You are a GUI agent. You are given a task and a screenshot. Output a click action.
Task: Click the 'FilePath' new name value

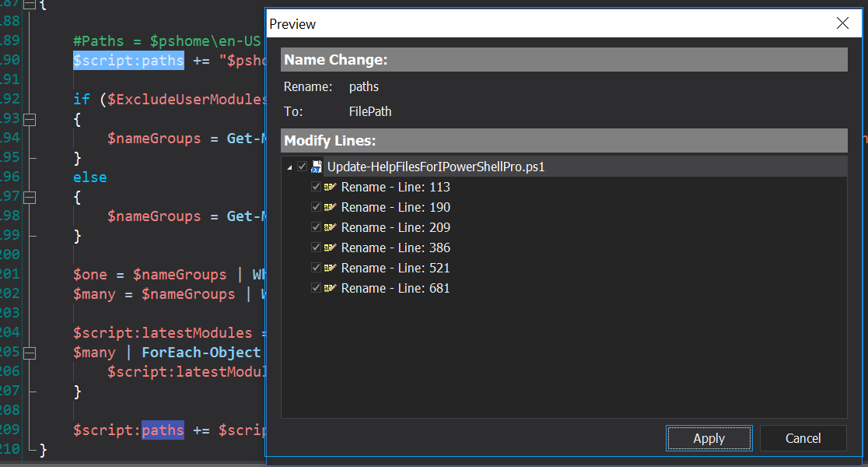tap(369, 111)
